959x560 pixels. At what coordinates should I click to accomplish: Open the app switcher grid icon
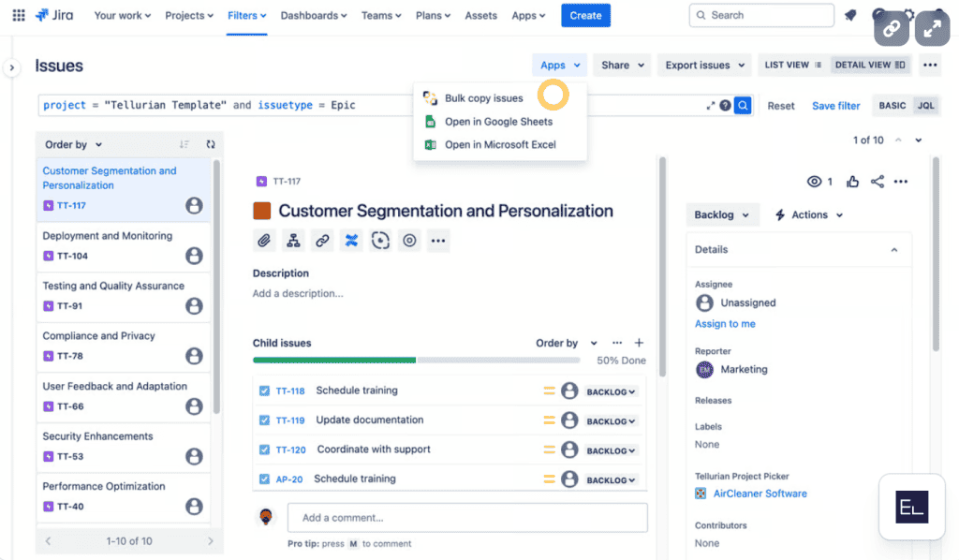[19, 15]
